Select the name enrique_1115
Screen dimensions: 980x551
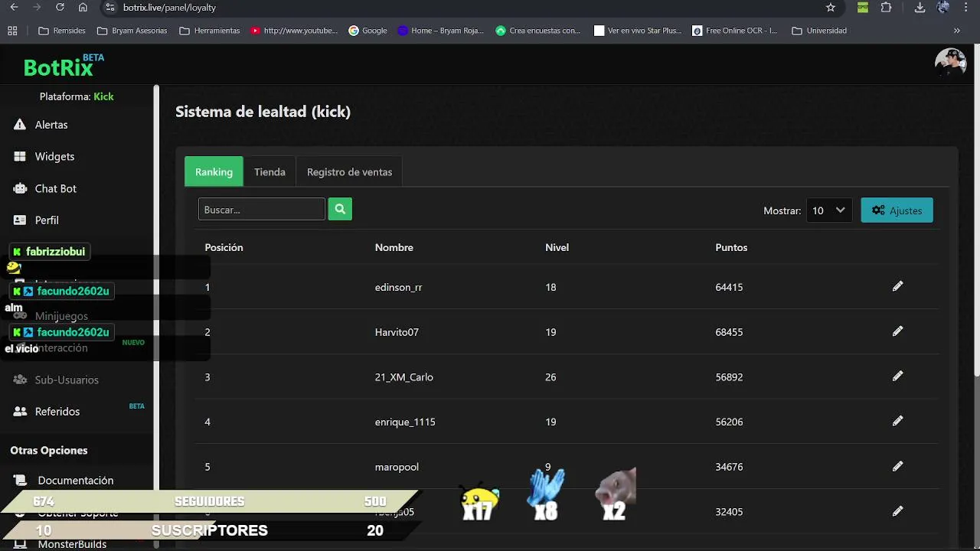[x=405, y=422]
